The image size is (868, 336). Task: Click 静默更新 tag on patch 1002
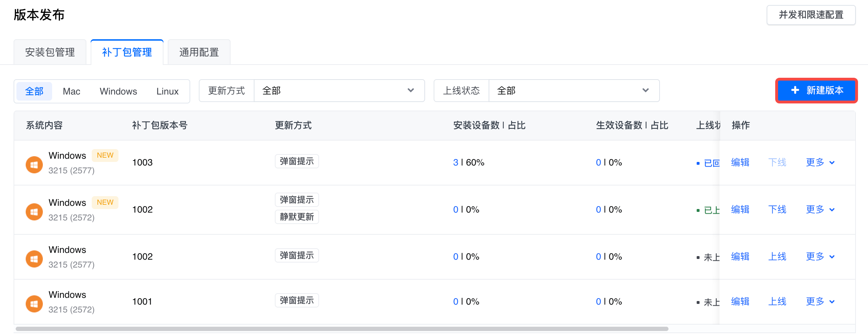pyautogui.click(x=297, y=217)
